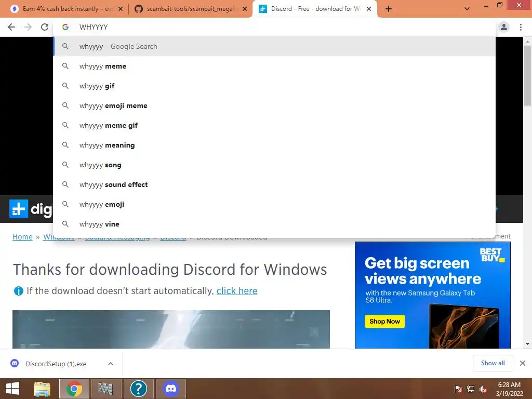Open the Windows Start menu
This screenshot has width=532, height=399.
(12, 389)
